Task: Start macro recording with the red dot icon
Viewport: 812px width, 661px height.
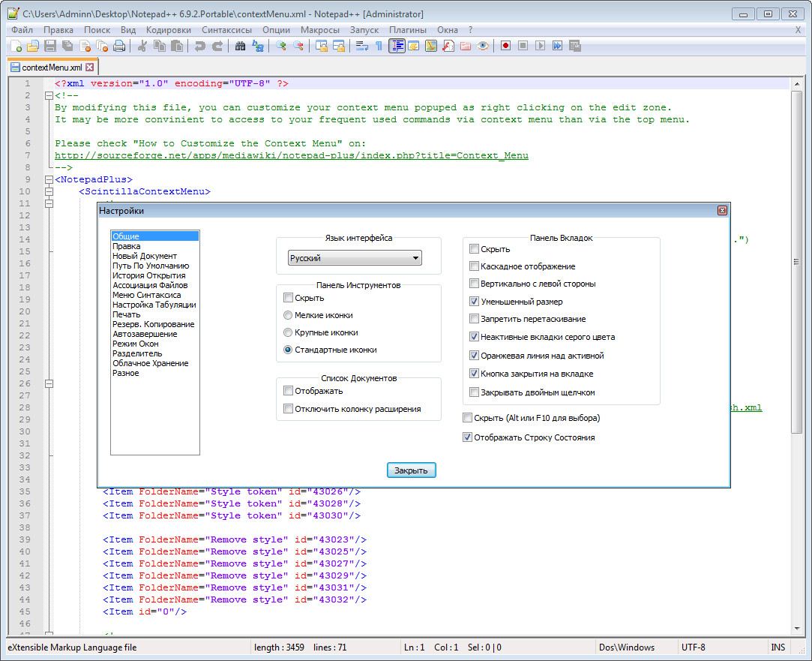Action: [x=506, y=46]
